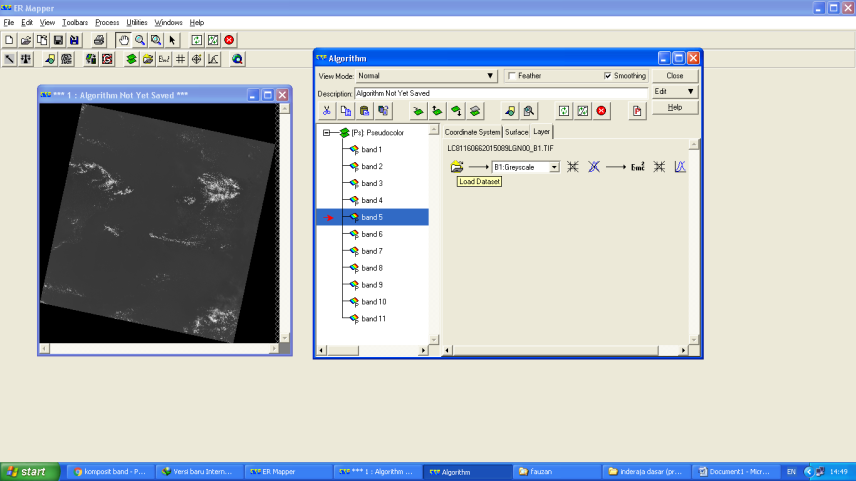Click the Open file icon in main toolbar
Image resolution: width=856 pixels, height=481 pixels.
26,40
